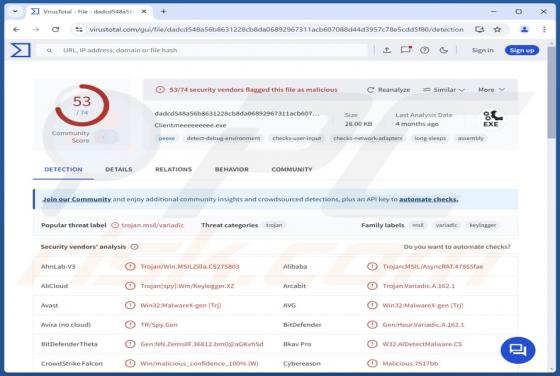This screenshot has width=560, height=376.
Task: Click the browser back arrow
Action: (16, 30)
